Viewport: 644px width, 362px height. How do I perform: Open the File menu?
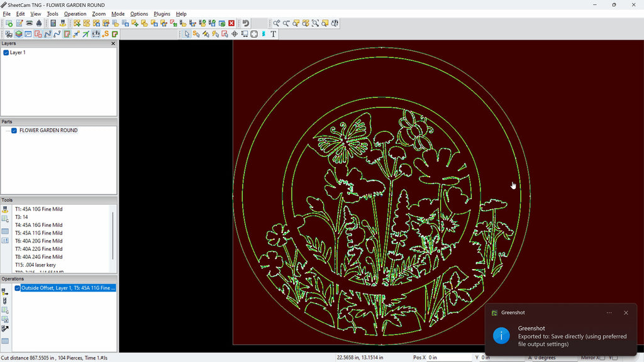pos(6,14)
